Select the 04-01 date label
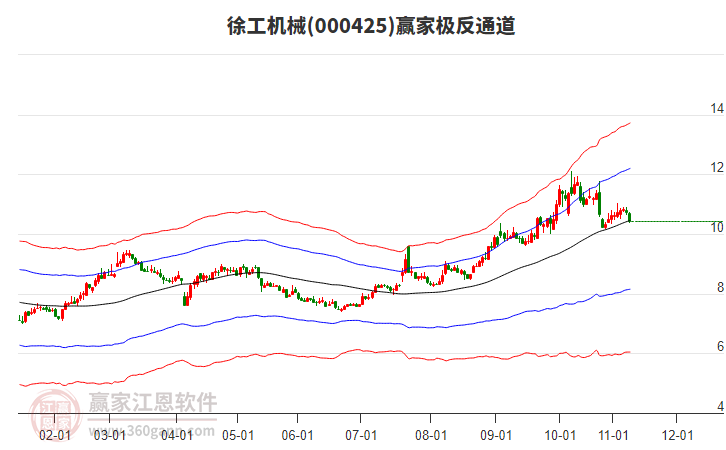This screenshot has height=450, width=726. pos(177,435)
